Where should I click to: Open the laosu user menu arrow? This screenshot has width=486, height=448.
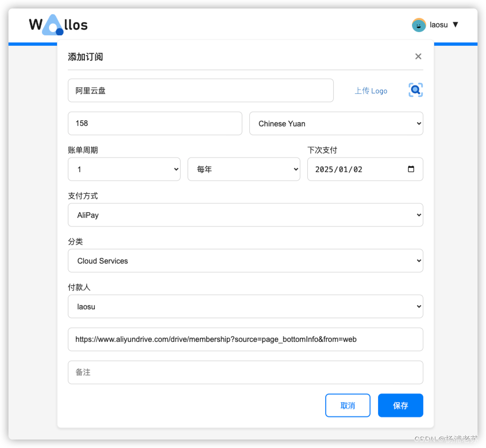point(455,25)
